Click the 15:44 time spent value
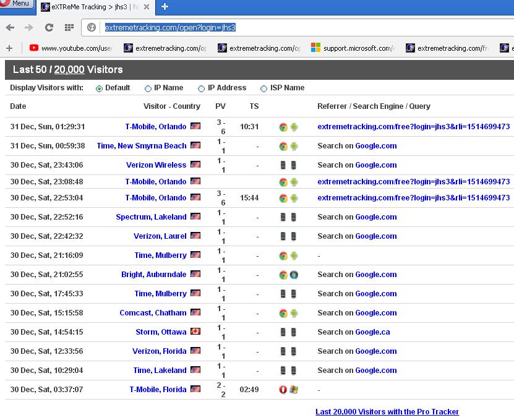The height and width of the screenshot is (420, 514). [249, 198]
